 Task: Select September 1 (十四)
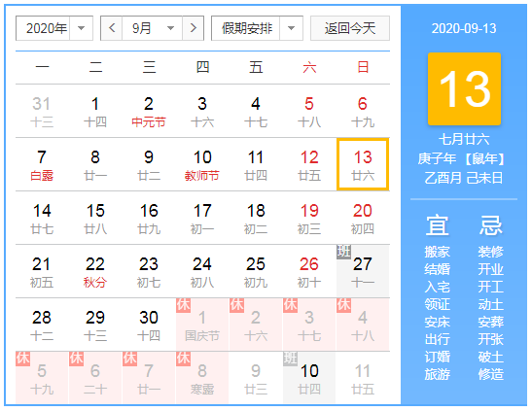tap(95, 111)
